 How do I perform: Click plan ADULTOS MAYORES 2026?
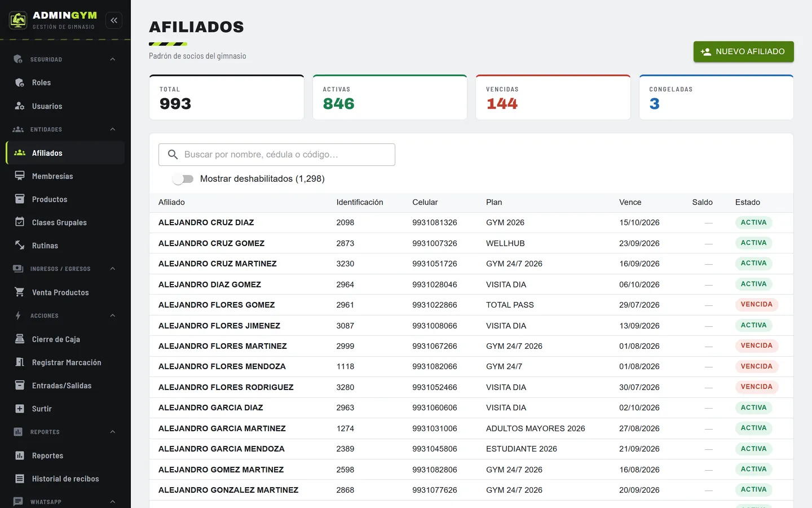536,428
